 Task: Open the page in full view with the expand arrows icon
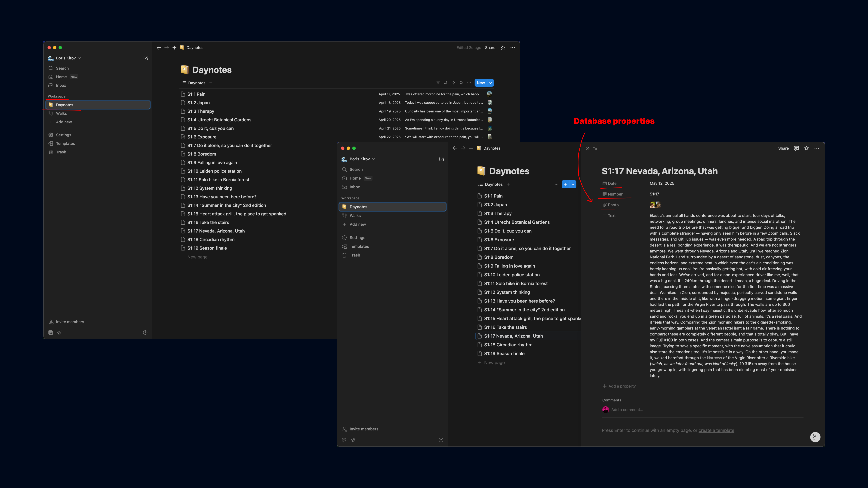point(595,148)
